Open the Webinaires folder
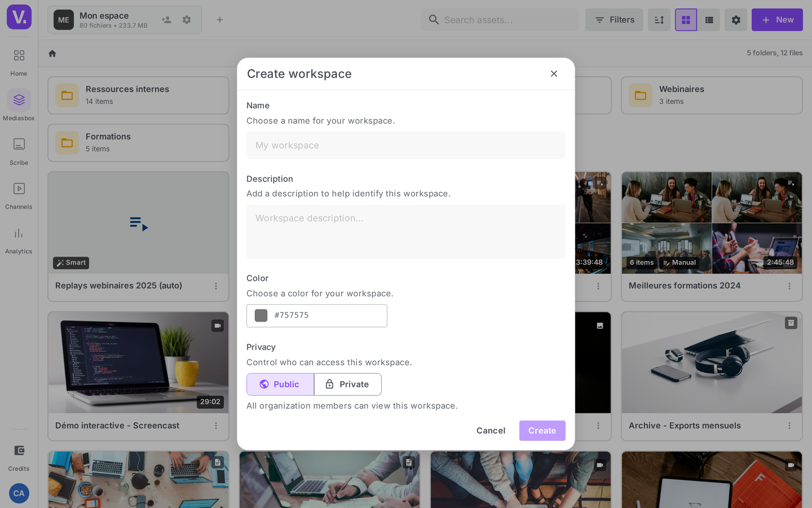 (x=712, y=96)
